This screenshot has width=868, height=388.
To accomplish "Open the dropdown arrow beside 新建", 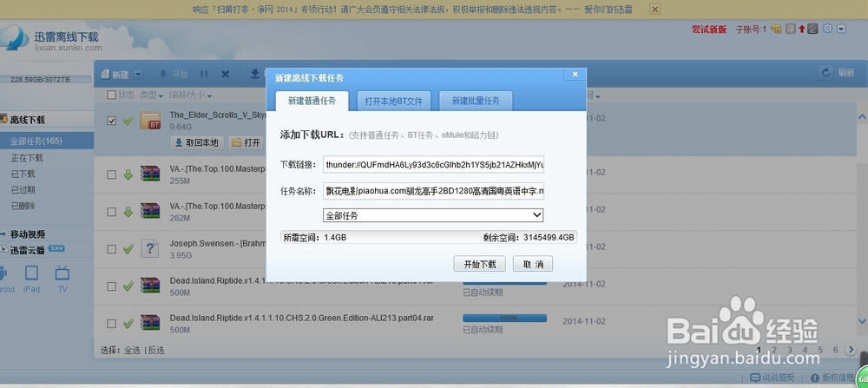I will [138, 74].
